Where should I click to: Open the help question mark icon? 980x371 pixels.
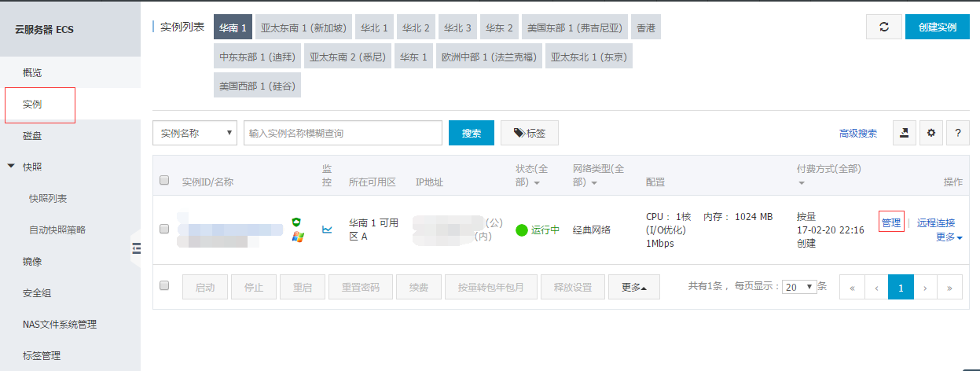(957, 133)
